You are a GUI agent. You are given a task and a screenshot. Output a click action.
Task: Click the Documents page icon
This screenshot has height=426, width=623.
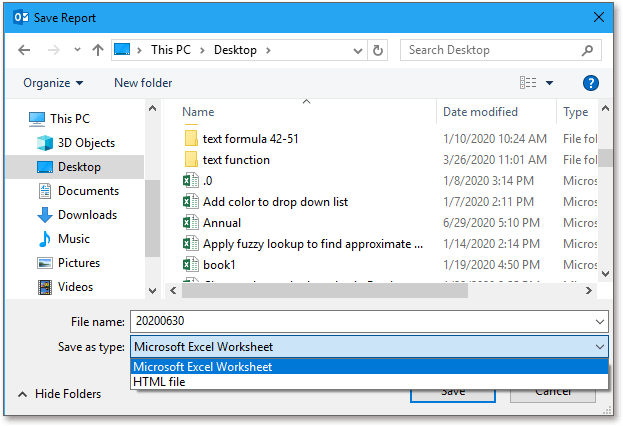[x=45, y=191]
